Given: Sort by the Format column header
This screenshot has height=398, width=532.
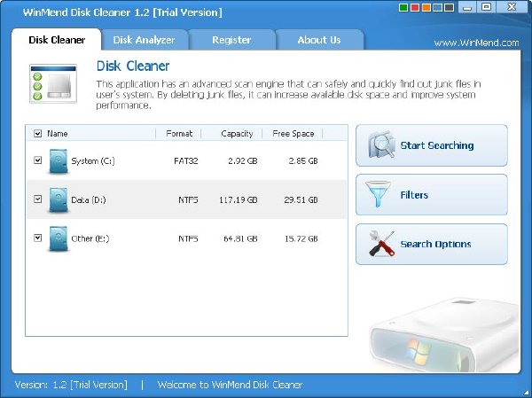Looking at the screenshot, I should click(179, 133).
